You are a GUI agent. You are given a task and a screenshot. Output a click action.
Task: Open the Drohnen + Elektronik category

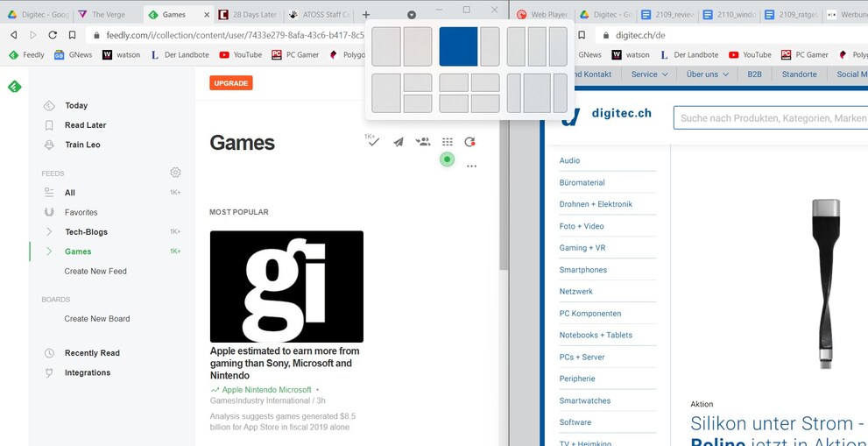click(x=596, y=204)
